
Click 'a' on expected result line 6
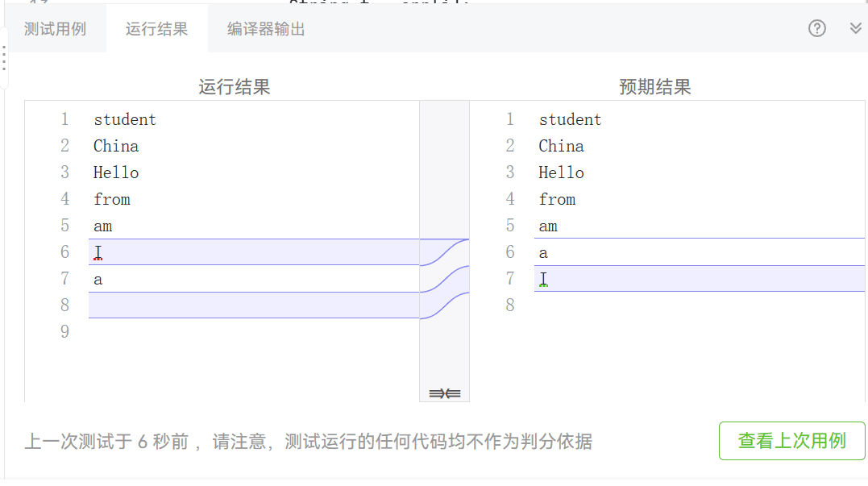[x=543, y=253]
